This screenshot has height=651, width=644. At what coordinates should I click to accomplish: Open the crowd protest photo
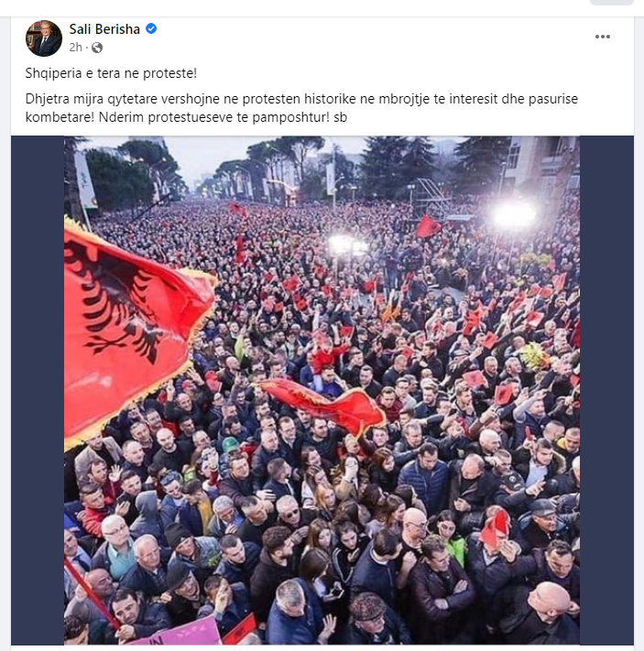tap(322, 390)
